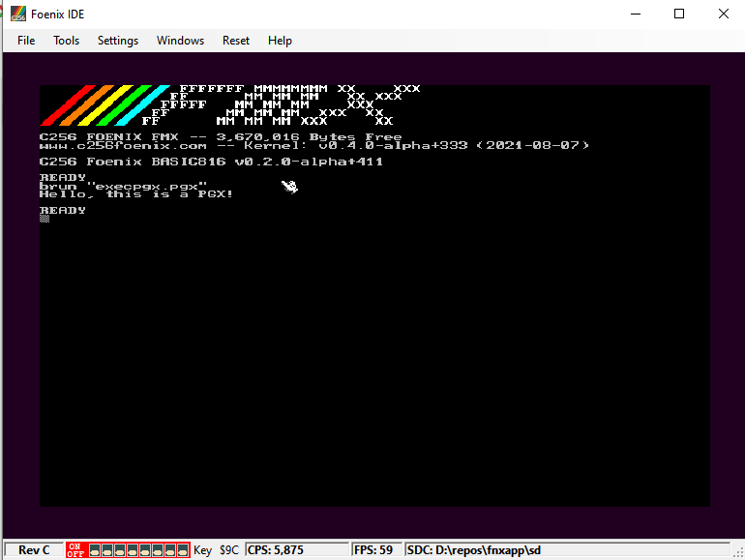Toggle the fourth DIP switch
The image size is (745, 560).
click(x=133, y=550)
